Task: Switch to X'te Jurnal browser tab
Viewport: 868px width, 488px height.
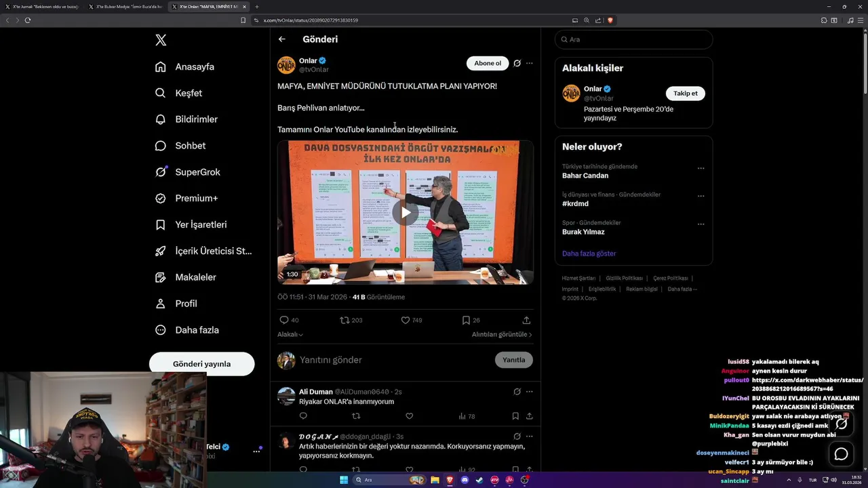Action: [42, 7]
